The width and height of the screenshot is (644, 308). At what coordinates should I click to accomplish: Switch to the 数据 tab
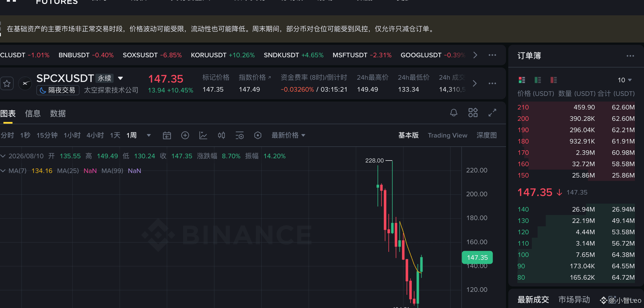[x=58, y=113]
